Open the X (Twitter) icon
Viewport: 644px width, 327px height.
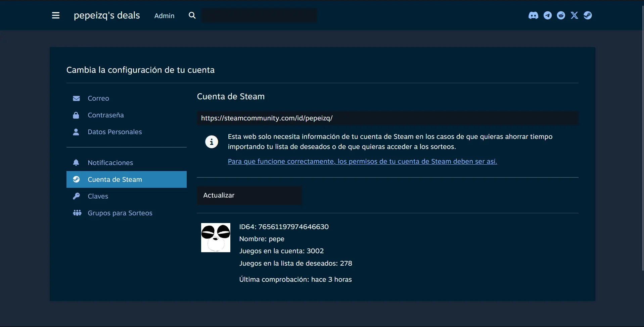(x=574, y=15)
